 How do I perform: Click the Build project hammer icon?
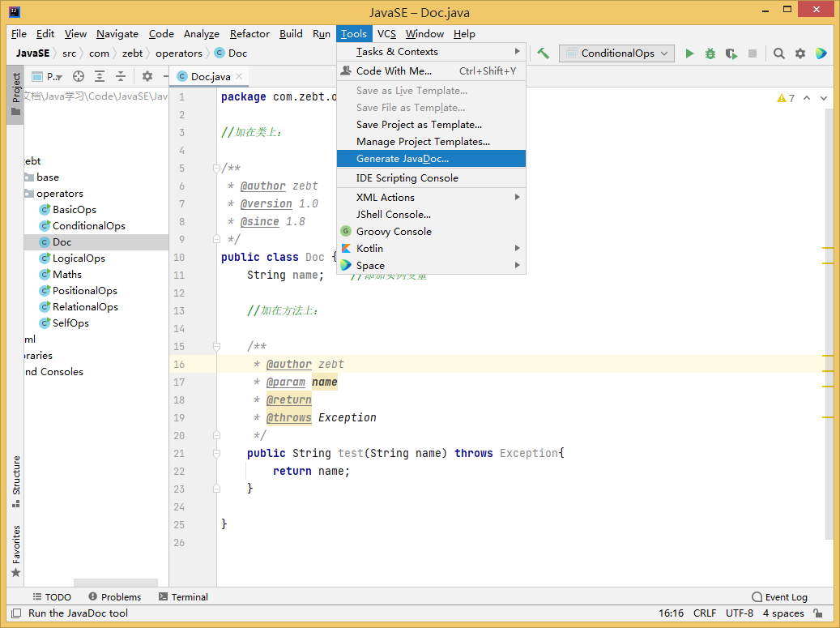click(x=543, y=53)
